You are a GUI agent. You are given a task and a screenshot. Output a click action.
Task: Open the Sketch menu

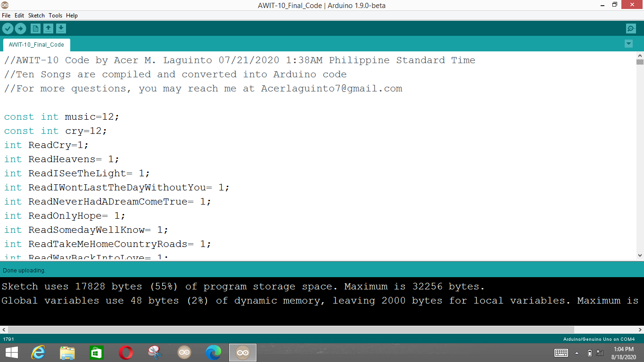(36, 16)
